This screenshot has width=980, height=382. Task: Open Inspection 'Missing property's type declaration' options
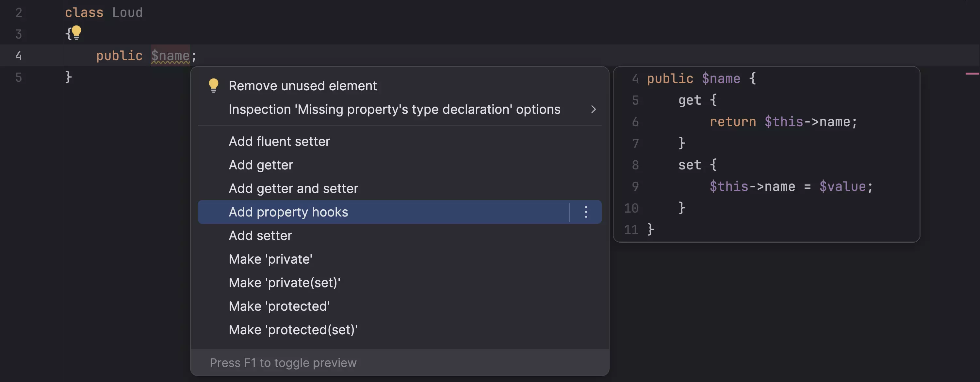point(394,110)
